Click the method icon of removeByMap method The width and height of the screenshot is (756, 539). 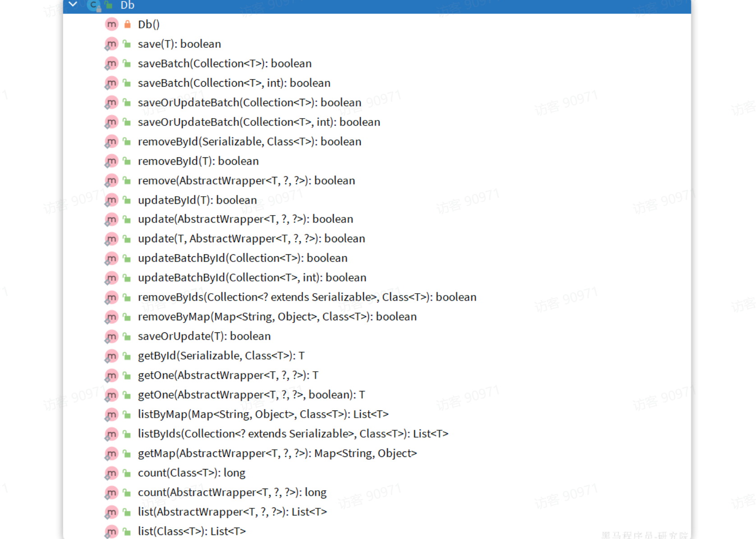coord(111,317)
